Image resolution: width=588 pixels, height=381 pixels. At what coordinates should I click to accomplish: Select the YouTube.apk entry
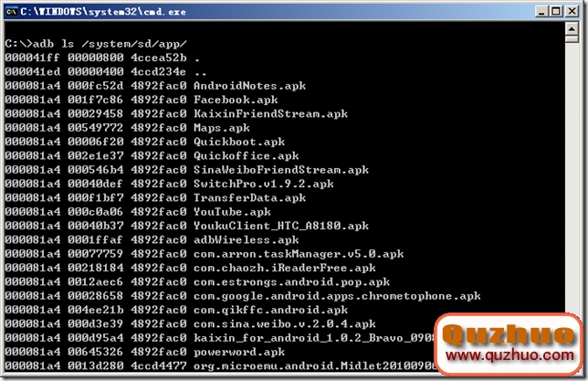[232, 212]
